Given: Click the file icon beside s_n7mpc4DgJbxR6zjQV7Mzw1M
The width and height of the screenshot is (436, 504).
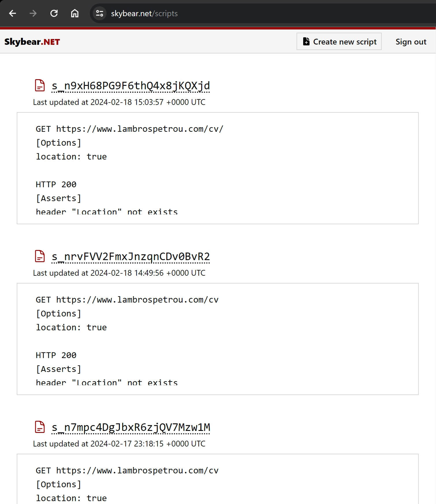Looking at the screenshot, I should [40, 427].
